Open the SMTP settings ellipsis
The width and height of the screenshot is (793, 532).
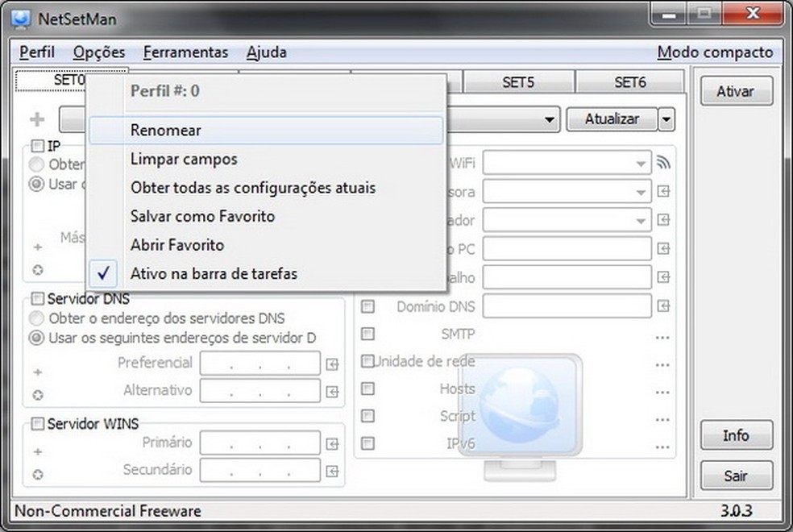pyautogui.click(x=662, y=337)
